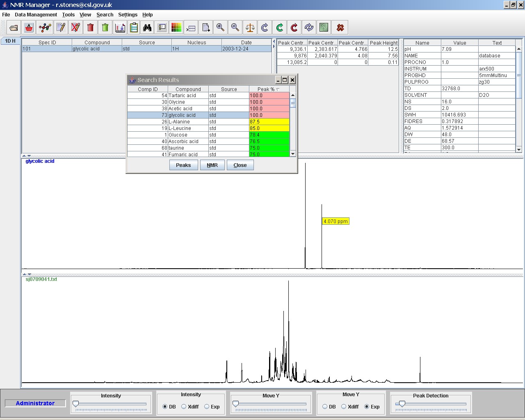Click the blue double-arrow refresh icon
This screenshot has height=420, width=525.
[309, 27]
